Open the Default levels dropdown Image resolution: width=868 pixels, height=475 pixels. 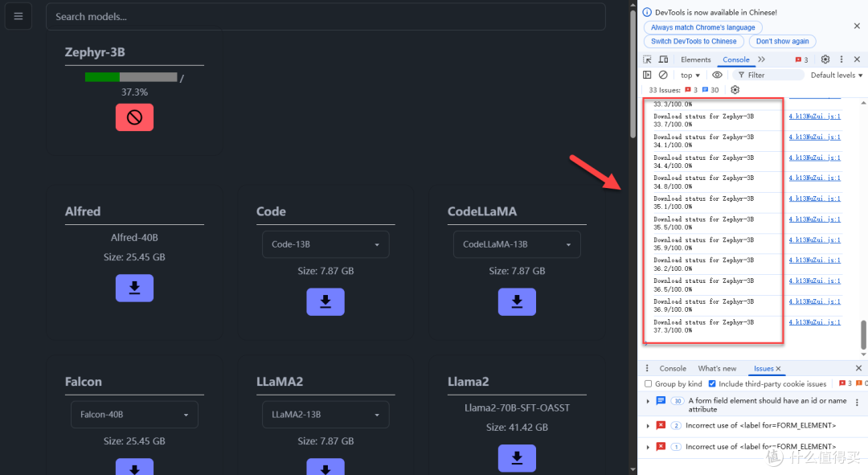837,75
